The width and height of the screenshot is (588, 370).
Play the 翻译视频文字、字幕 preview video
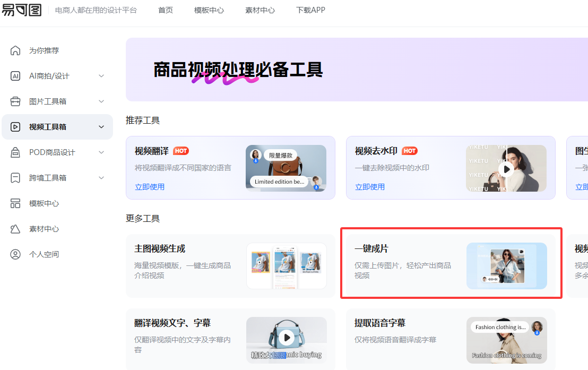[x=287, y=338]
